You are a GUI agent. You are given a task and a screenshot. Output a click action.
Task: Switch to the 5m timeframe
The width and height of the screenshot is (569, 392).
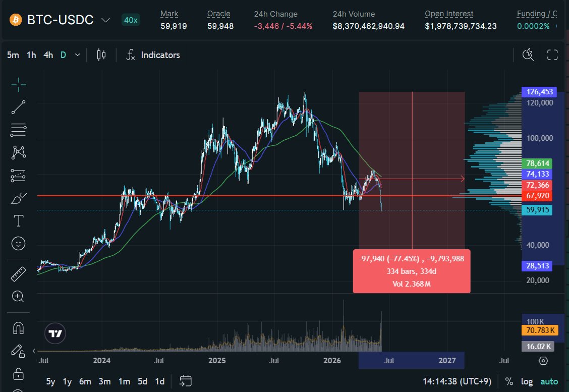13,55
